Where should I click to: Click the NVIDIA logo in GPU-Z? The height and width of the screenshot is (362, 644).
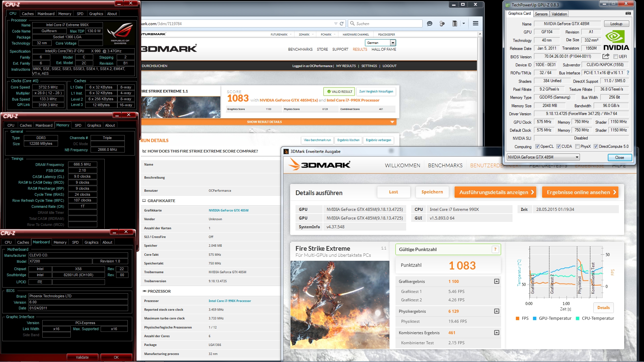point(616,40)
